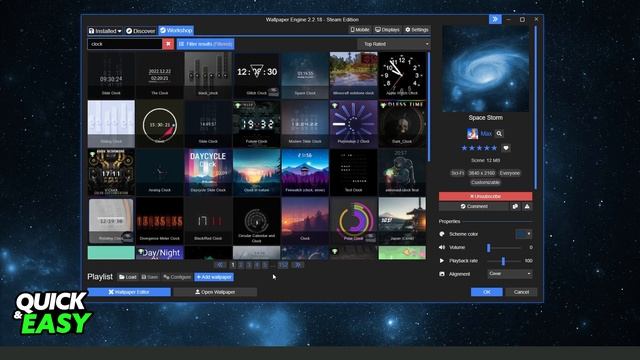Viewport: 640px width, 360px height.
Task: Report wallpaper with warning triangle icon
Action: [527, 207]
